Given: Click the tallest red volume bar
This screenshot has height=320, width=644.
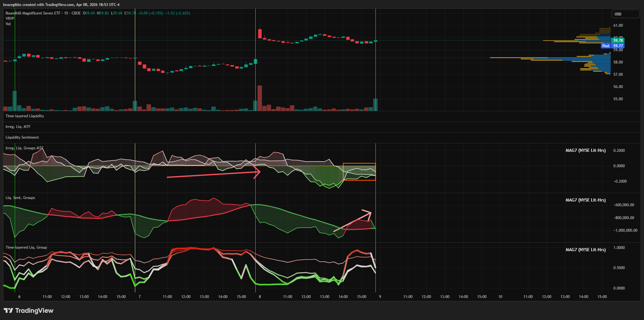Looking at the screenshot, I should pyautogui.click(x=260, y=98).
